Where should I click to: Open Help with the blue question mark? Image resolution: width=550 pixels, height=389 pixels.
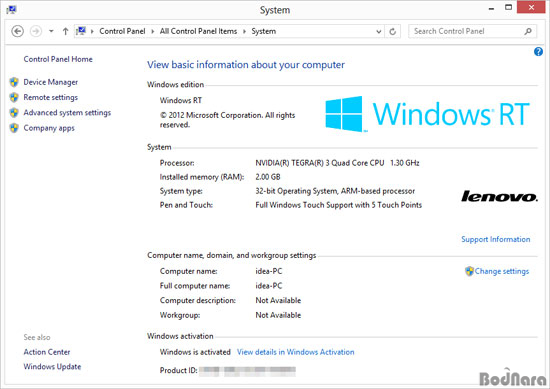point(538,52)
